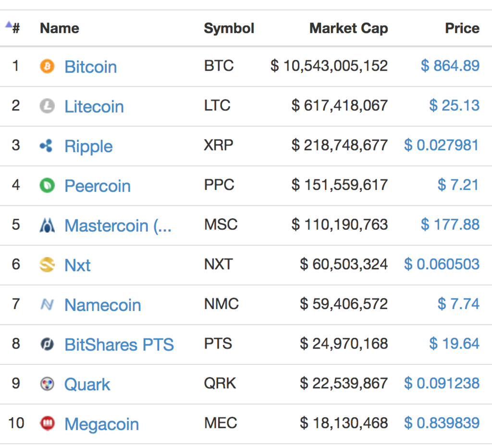The height and width of the screenshot is (448, 492).
Task: Click BitShares PTS price $ 19.64
Action: (454, 344)
